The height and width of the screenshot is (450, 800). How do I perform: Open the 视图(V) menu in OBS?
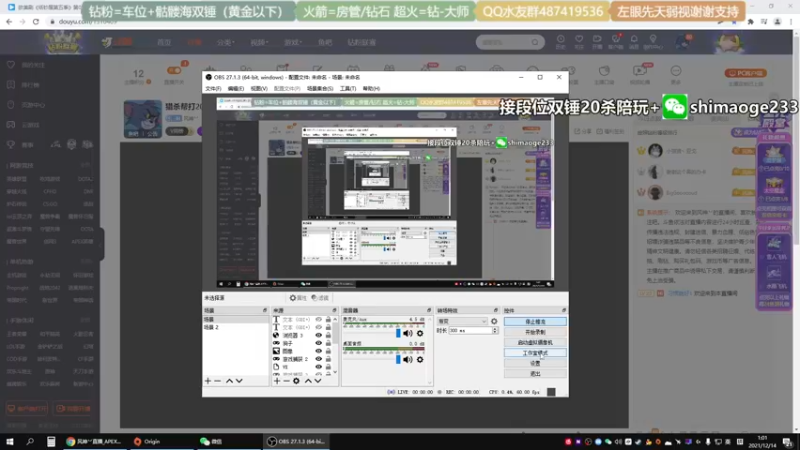coord(259,89)
